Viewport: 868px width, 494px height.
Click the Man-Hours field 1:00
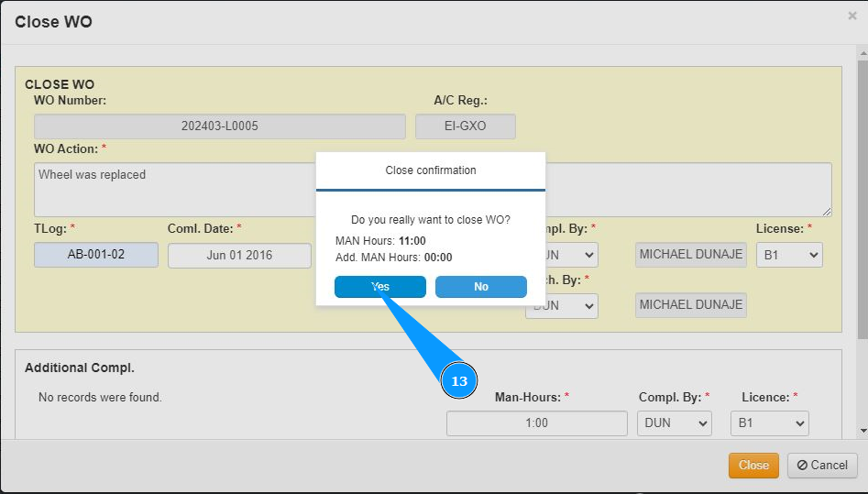click(537, 423)
